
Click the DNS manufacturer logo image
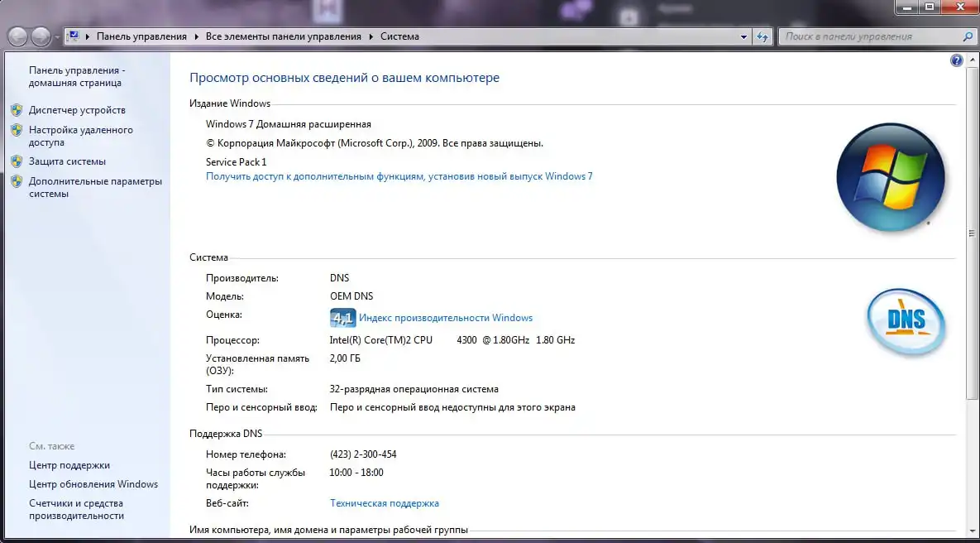tap(906, 321)
